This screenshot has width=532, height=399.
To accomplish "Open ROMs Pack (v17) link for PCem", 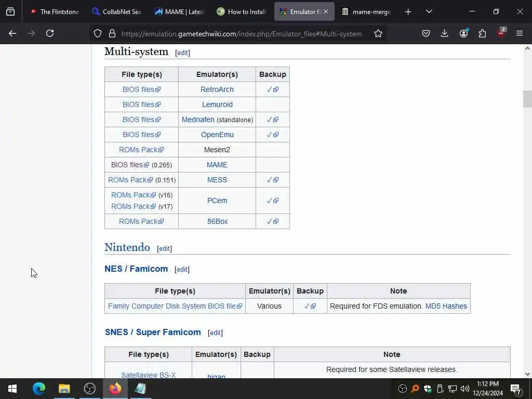I will click(x=134, y=206).
